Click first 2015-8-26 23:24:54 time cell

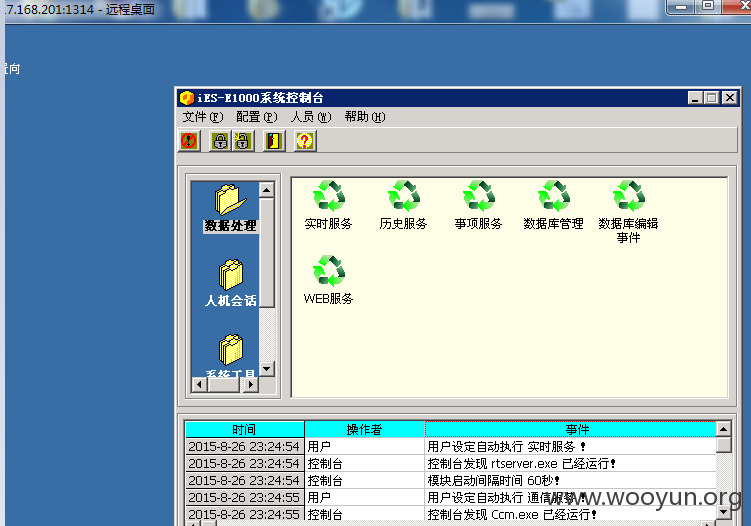coord(245,446)
